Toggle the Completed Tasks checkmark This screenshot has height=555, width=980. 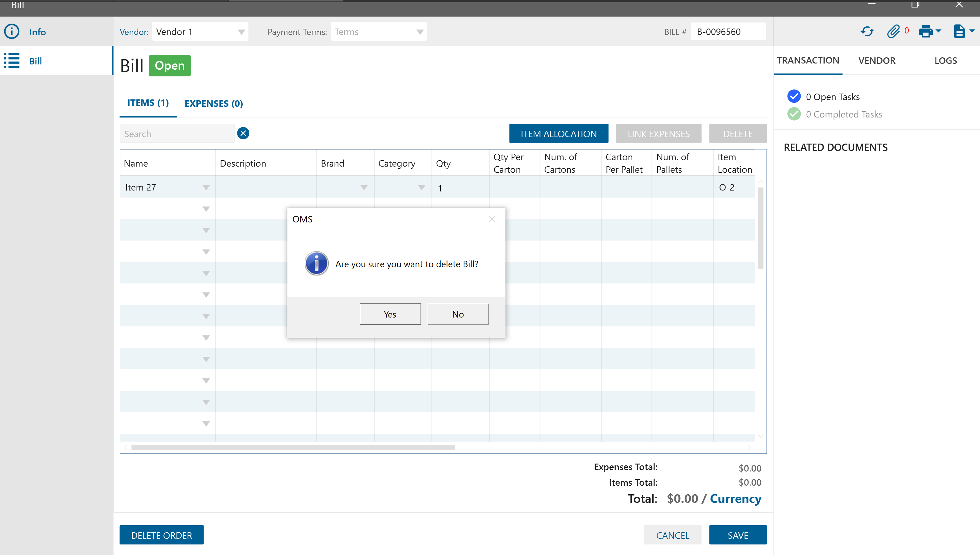coord(794,114)
